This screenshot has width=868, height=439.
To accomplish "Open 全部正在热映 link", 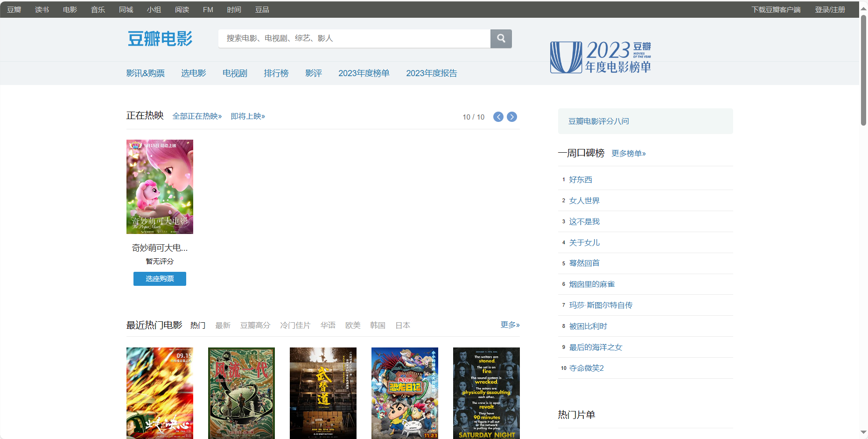I will tap(197, 116).
